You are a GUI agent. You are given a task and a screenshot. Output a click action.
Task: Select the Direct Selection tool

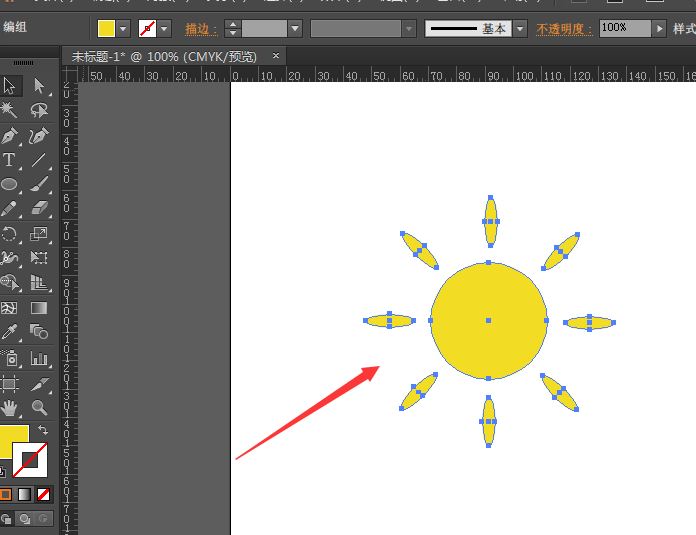[x=39, y=86]
